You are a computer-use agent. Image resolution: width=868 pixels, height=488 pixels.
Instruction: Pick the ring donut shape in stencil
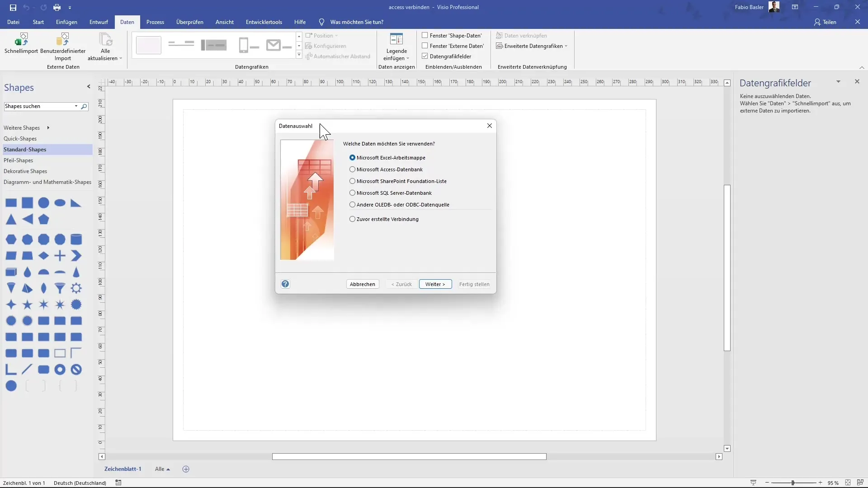point(60,370)
